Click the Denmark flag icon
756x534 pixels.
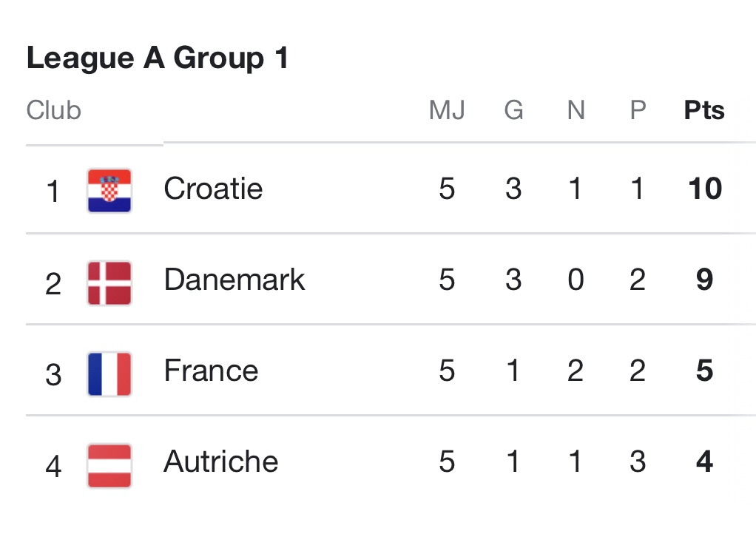tap(109, 282)
